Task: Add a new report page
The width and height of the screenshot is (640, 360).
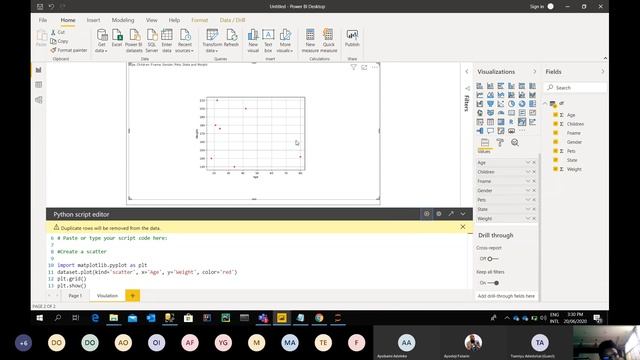Action: pyautogui.click(x=133, y=296)
